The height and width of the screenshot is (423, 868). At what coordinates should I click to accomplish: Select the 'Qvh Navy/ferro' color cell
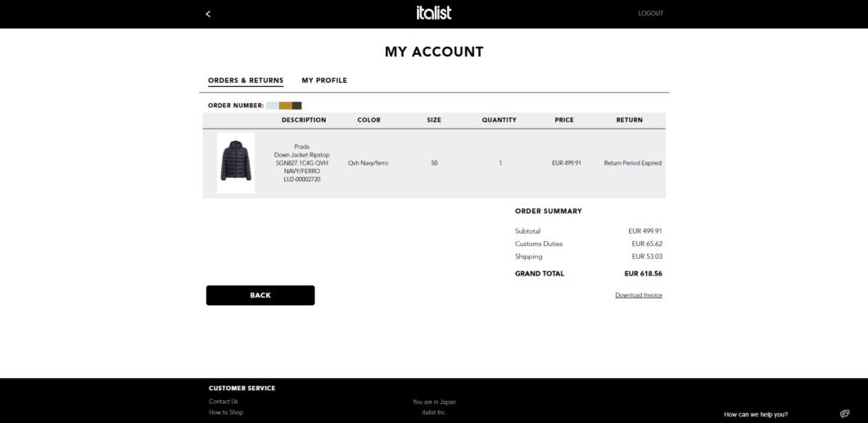click(368, 163)
